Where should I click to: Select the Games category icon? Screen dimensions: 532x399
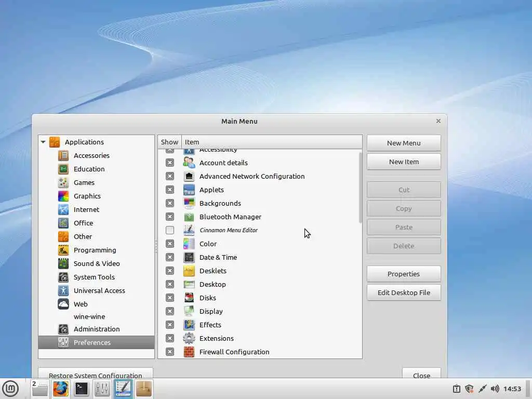[x=63, y=182]
